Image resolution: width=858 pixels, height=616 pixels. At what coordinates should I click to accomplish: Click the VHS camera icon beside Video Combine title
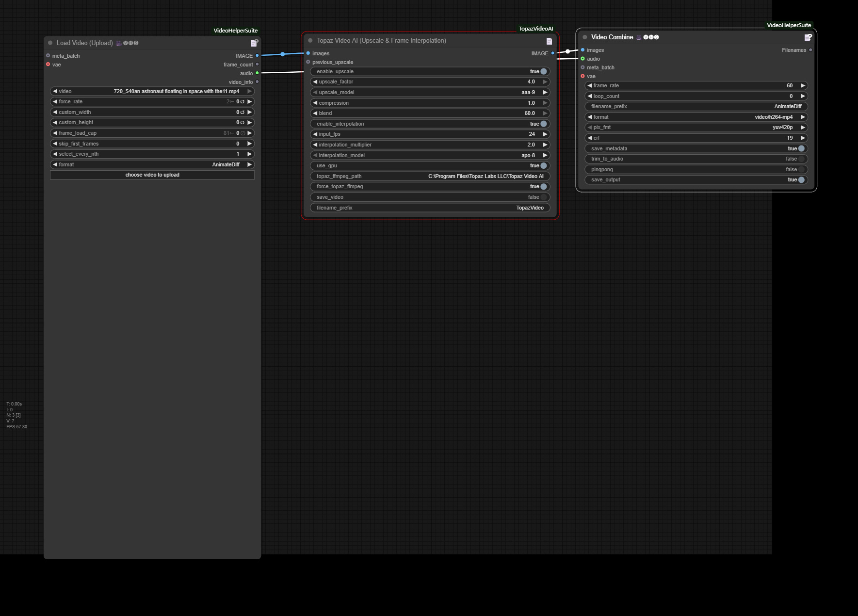(639, 37)
